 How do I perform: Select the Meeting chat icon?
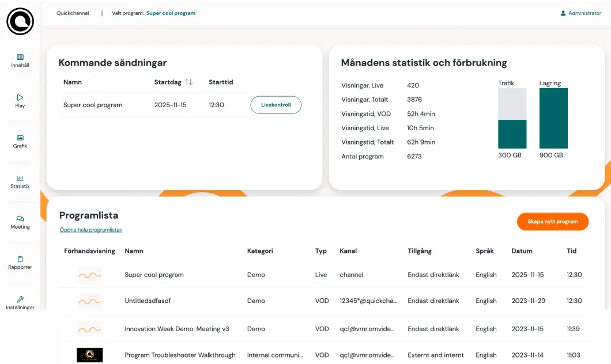click(20, 219)
